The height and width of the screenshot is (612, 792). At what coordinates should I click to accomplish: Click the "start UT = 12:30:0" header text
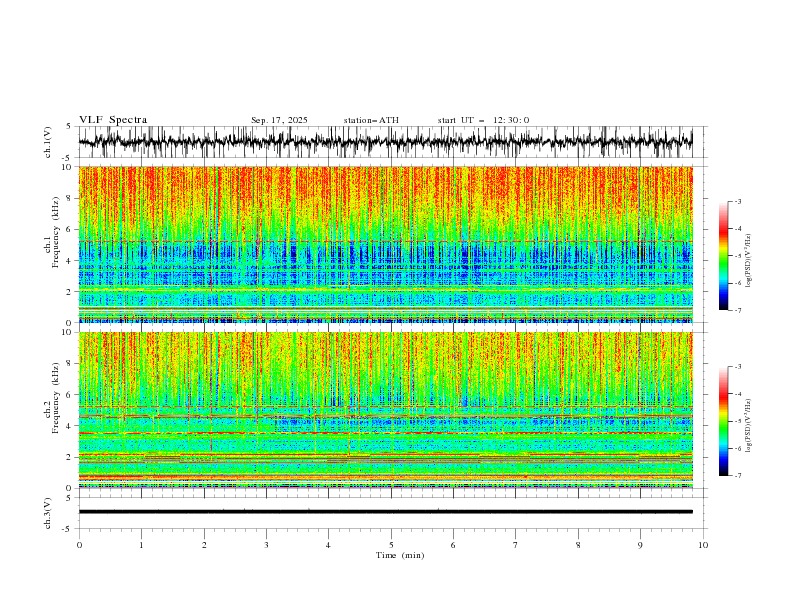click(x=483, y=120)
